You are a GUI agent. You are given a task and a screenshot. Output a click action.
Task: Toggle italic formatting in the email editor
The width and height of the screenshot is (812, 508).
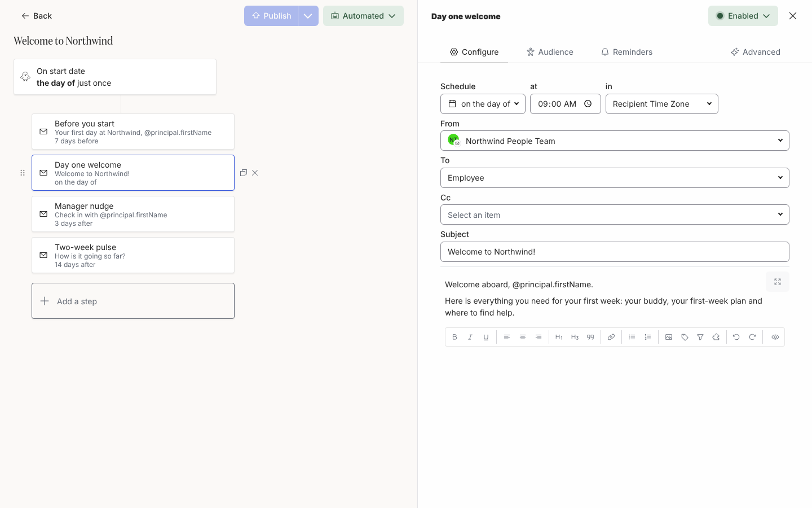(470, 337)
